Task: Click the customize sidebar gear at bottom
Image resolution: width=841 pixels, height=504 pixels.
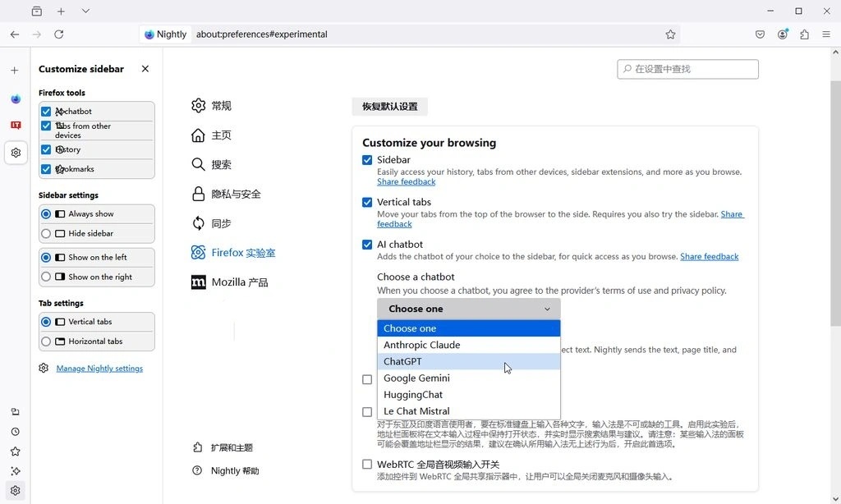Action: click(15, 491)
